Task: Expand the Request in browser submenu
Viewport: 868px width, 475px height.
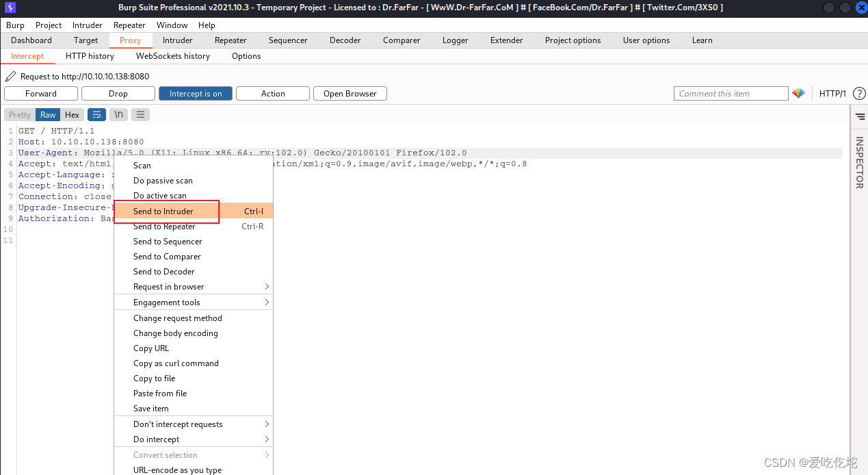Action: pos(194,287)
